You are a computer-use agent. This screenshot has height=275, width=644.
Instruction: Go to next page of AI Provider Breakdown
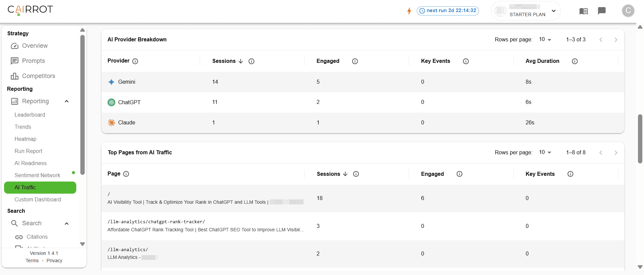pos(616,40)
